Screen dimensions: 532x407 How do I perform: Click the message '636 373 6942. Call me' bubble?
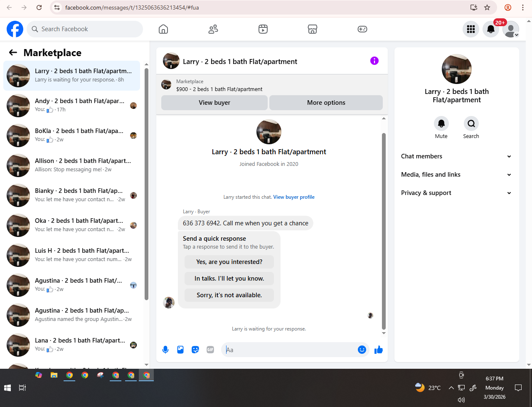pyautogui.click(x=245, y=223)
